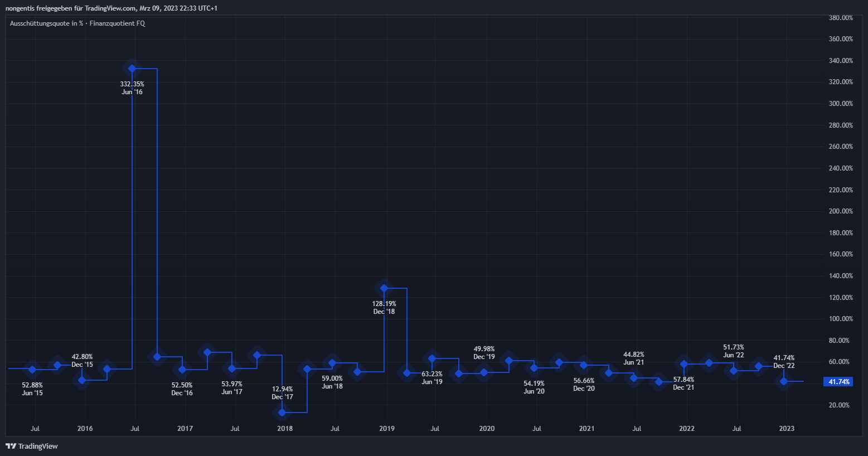Click the 200.00% label on the price scale
The image size is (868, 456).
(x=841, y=211)
